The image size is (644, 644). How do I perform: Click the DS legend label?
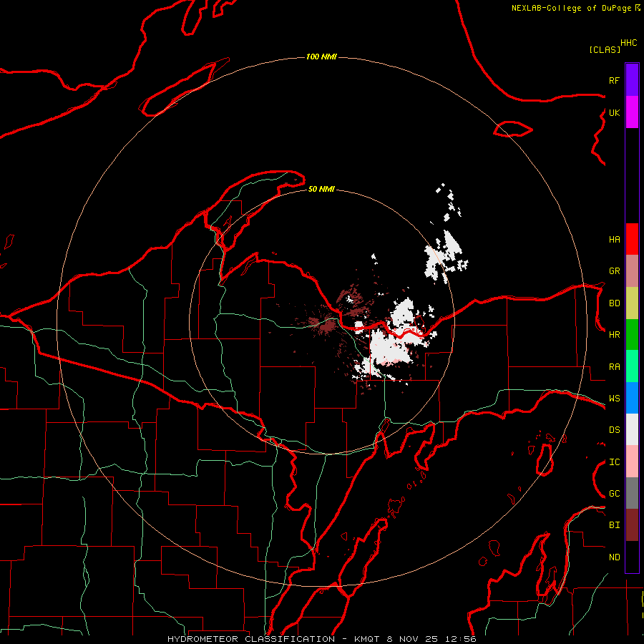(x=614, y=430)
